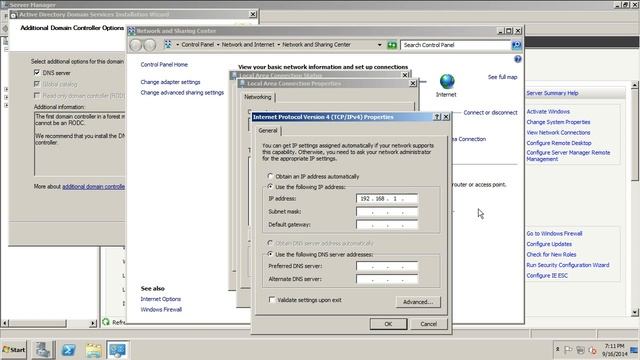
Task: Open Windows Firewall link under See also
Action: click(x=161, y=309)
